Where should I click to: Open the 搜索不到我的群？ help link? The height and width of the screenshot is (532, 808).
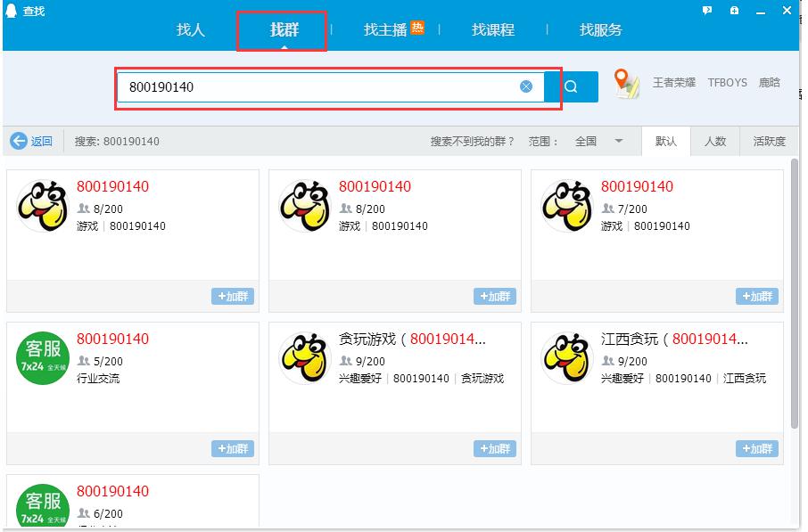pos(472,141)
